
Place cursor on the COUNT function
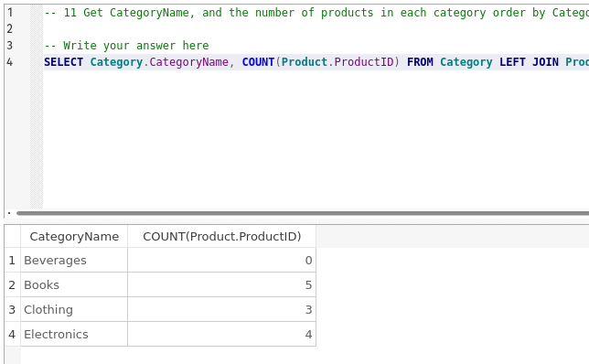[x=258, y=62]
